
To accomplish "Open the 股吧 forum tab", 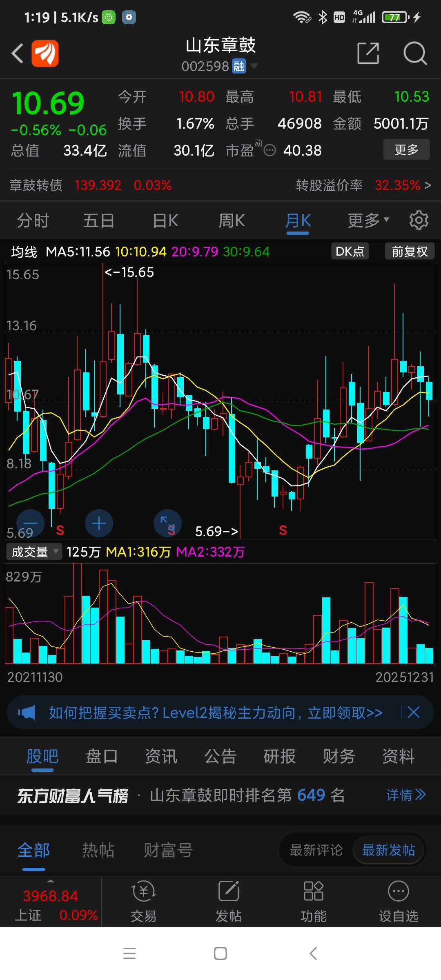I will click(42, 756).
